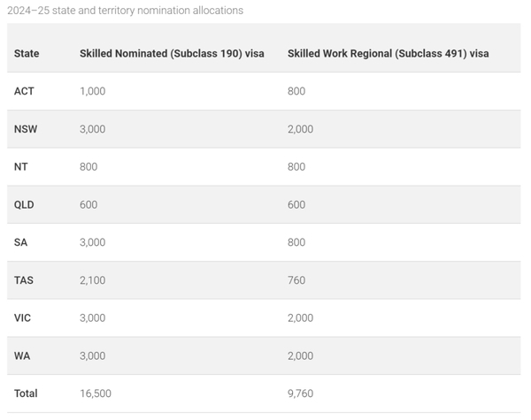Click the Total row label
531x420 pixels.
pyautogui.click(x=26, y=393)
